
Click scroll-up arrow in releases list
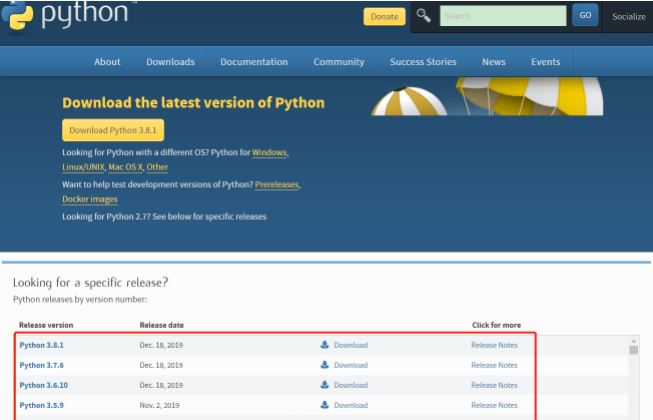(x=633, y=349)
